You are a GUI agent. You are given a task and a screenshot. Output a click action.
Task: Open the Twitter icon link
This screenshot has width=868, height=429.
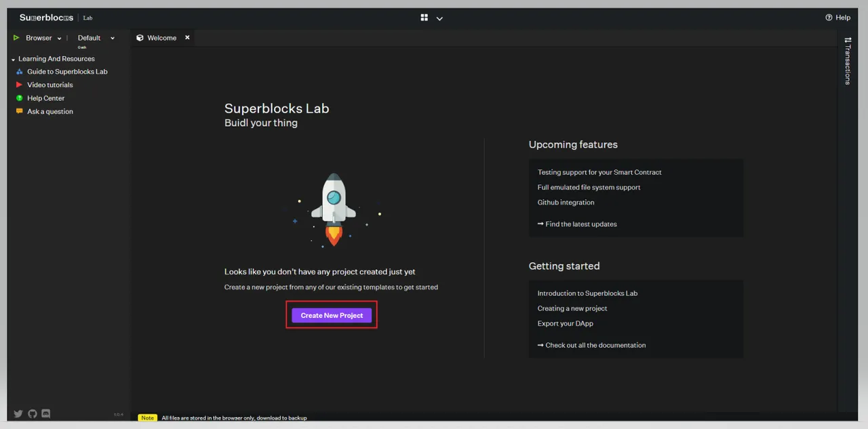click(x=18, y=413)
